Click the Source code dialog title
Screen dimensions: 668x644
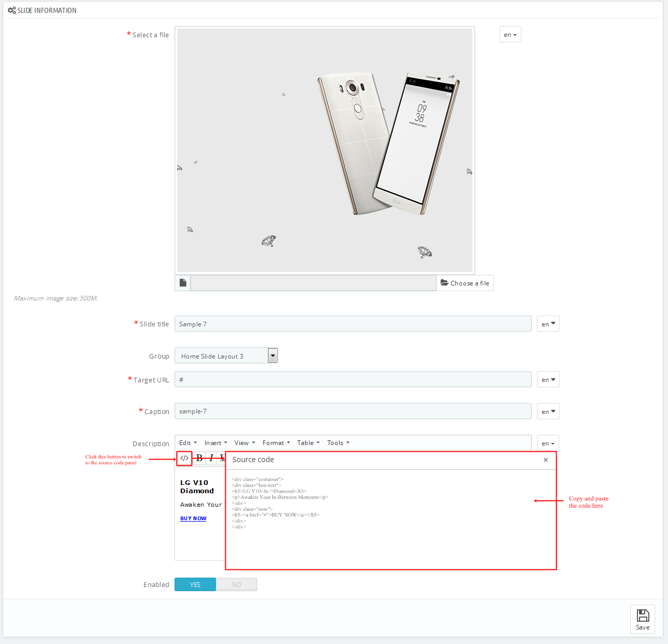(x=253, y=460)
